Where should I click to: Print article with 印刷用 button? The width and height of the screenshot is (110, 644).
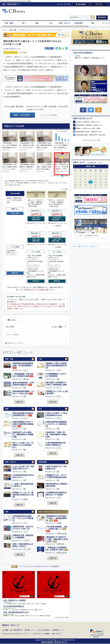tap(23, 52)
